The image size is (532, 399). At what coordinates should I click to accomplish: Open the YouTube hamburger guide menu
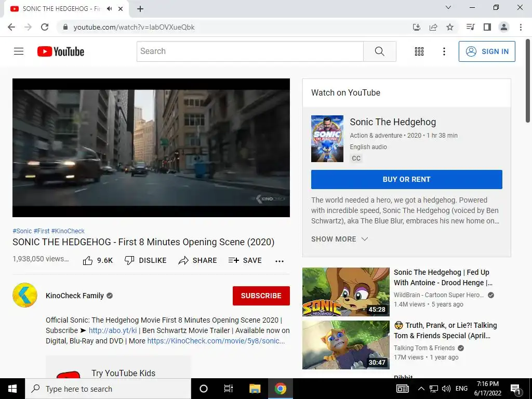[x=19, y=51]
